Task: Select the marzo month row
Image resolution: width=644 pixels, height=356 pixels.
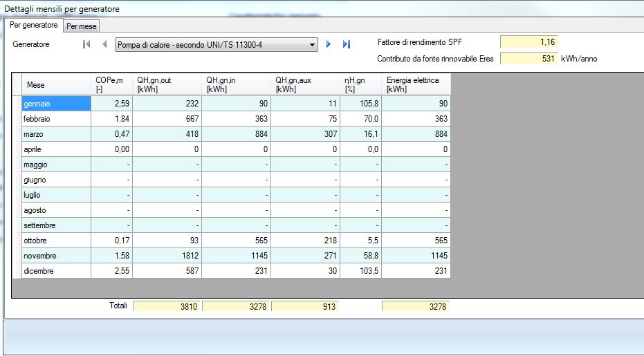Action: coord(56,134)
